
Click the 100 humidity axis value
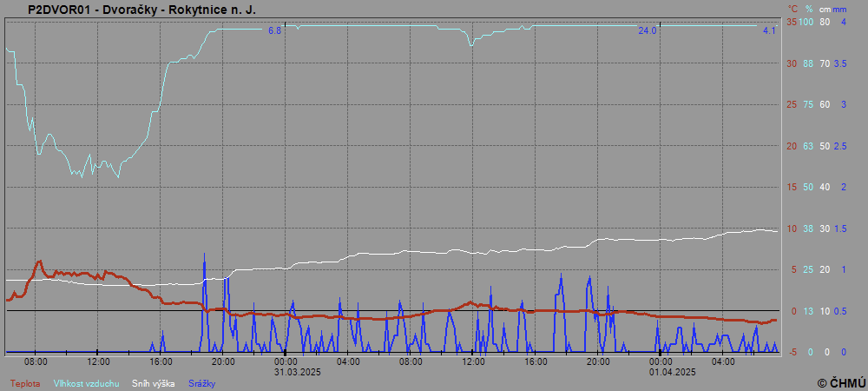pyautogui.click(x=806, y=22)
